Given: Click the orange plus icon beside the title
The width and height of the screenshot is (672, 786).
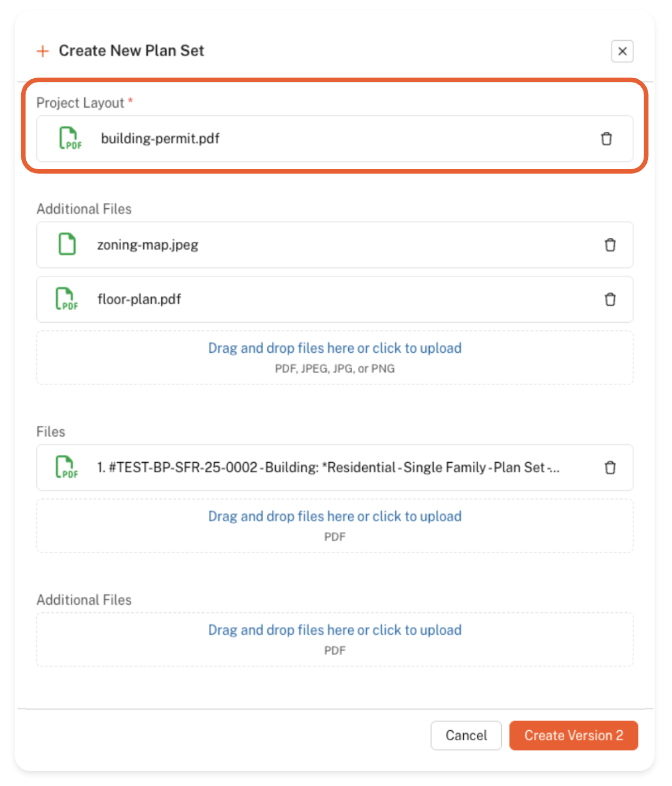Looking at the screenshot, I should tap(43, 51).
